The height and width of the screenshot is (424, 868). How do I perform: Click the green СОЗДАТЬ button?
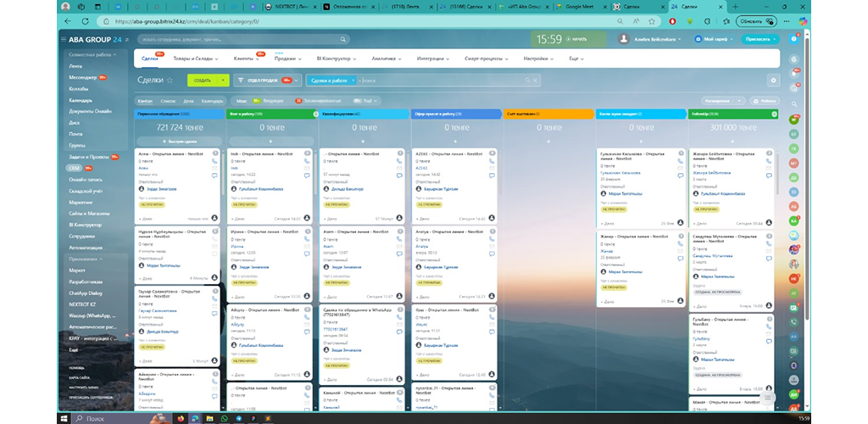(x=202, y=81)
